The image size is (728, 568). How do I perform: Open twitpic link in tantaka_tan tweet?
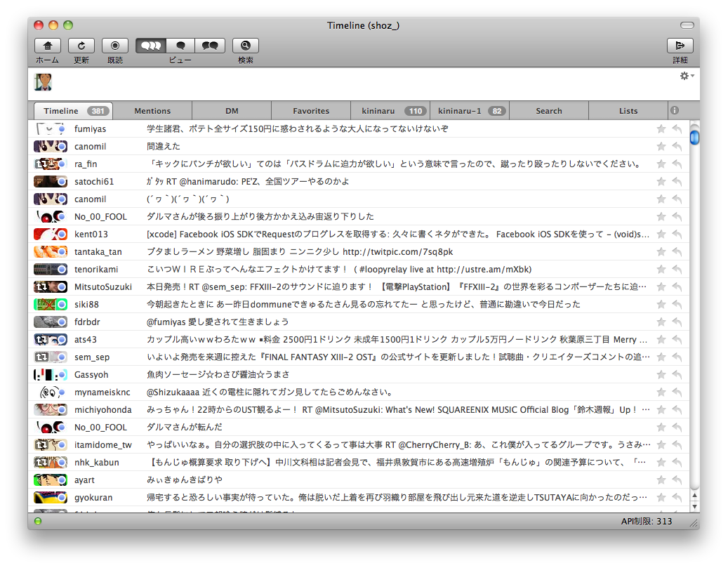(398, 252)
